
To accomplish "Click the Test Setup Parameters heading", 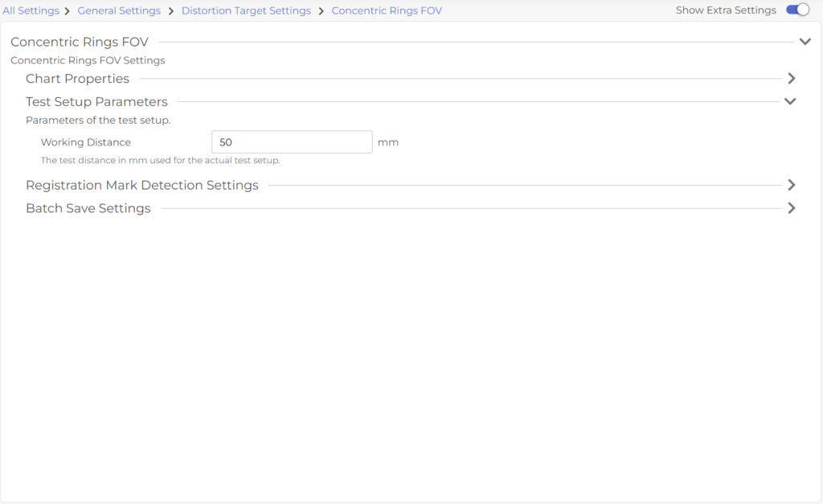I will 96,102.
